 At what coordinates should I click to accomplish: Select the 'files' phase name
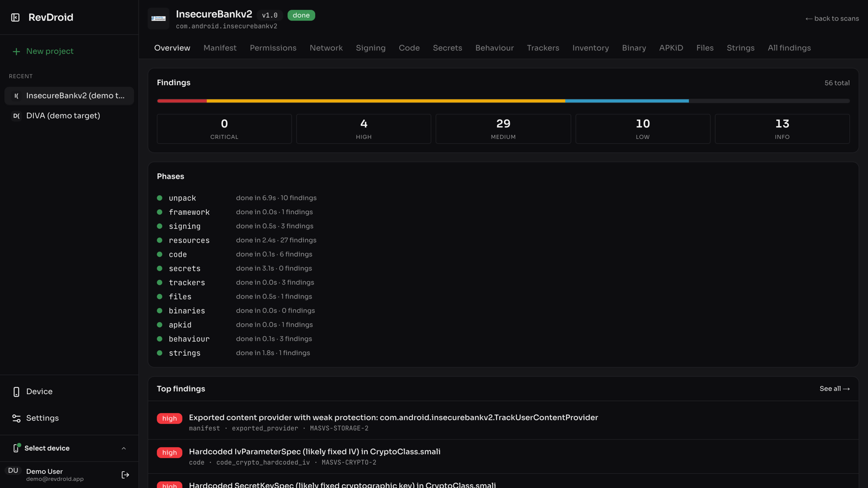coord(180,297)
